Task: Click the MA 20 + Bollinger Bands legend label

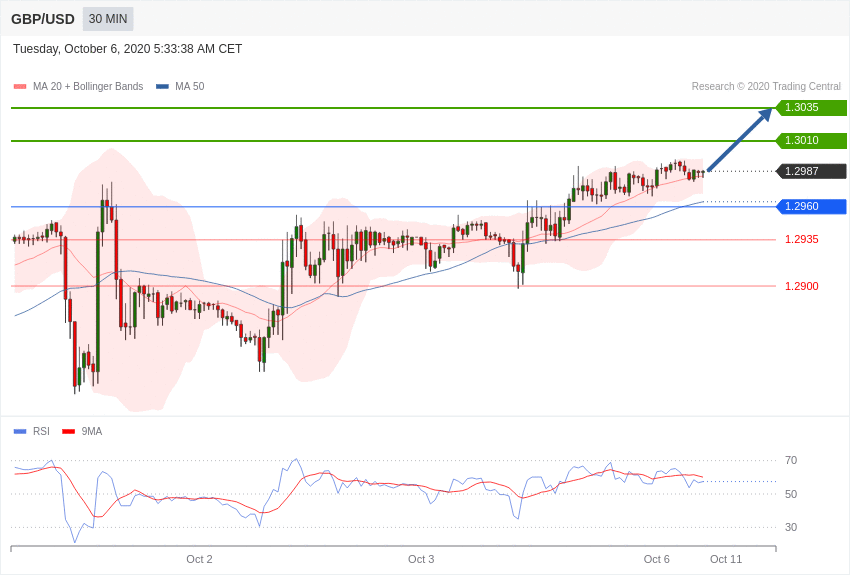Action: coord(88,86)
